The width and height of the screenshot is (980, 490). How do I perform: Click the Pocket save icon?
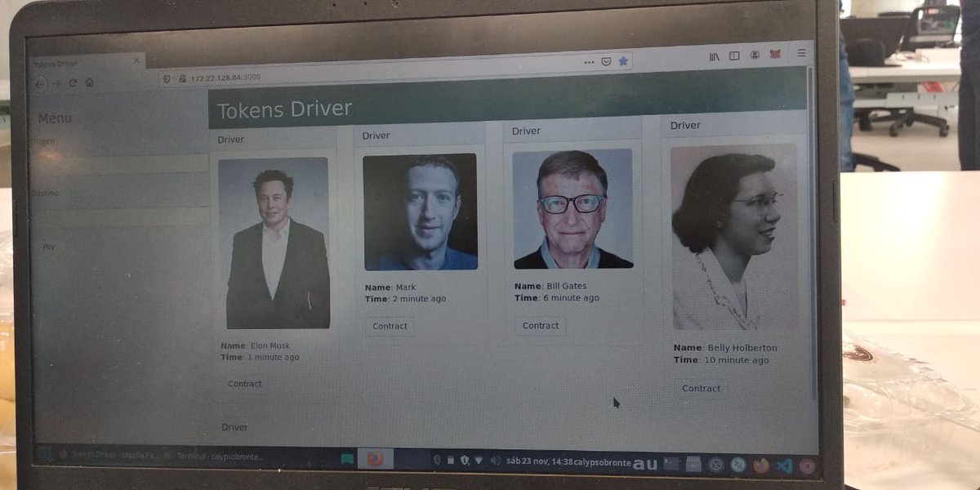[606, 61]
